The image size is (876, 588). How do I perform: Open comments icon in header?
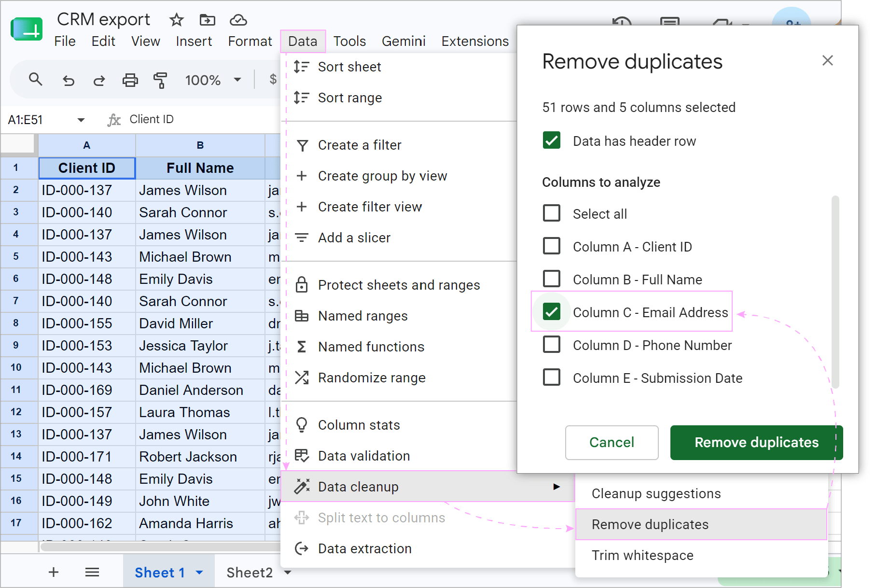[x=670, y=21]
